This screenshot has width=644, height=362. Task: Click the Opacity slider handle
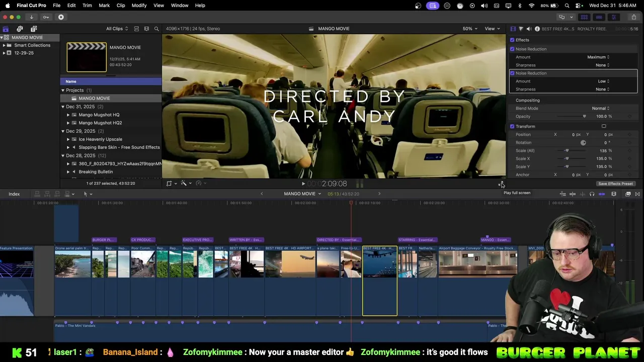(584, 116)
